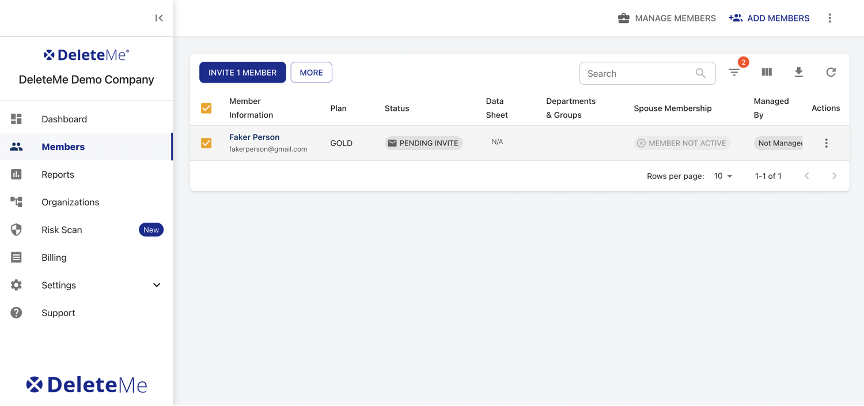This screenshot has width=864, height=406.
Task: Click into the Search input field
Action: 638,73
